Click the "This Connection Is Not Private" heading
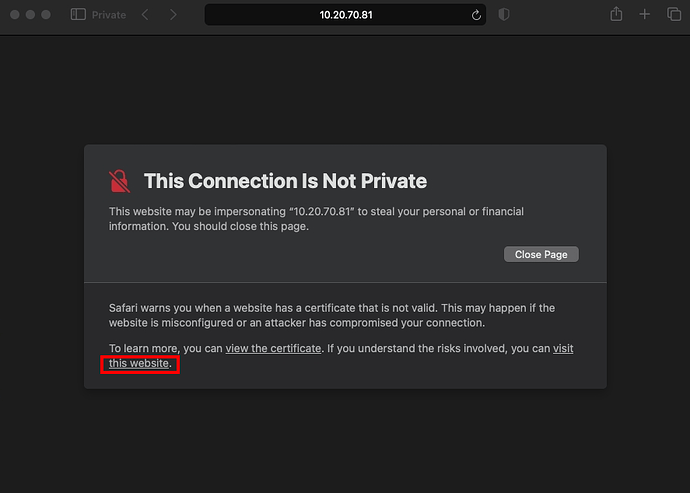The image size is (690, 493). [x=285, y=181]
